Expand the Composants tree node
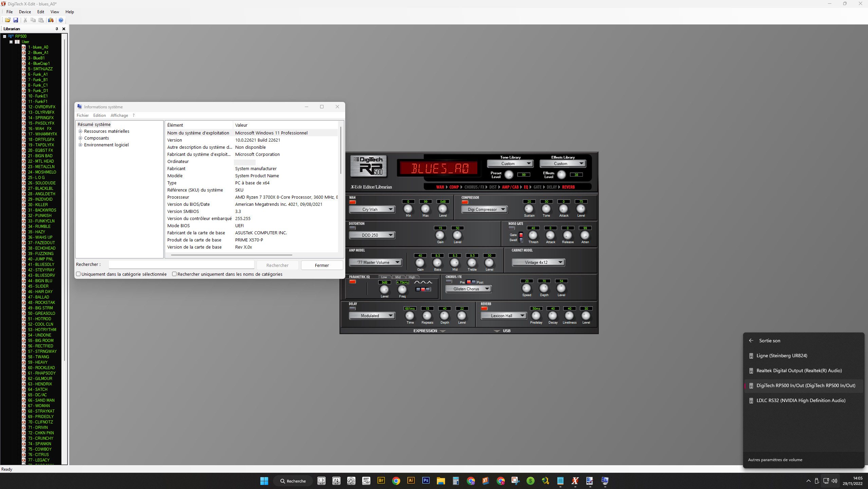Screen dimensions: 868x489 click(80, 138)
